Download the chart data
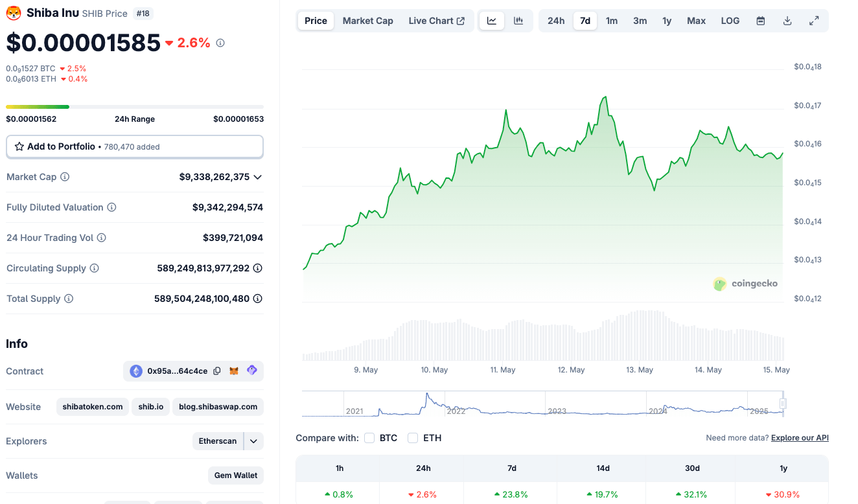 point(787,20)
